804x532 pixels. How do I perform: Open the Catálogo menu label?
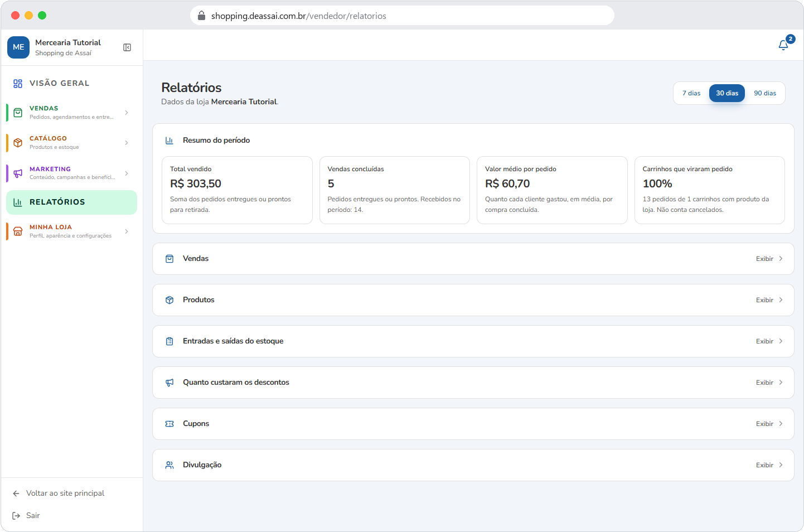tap(48, 138)
